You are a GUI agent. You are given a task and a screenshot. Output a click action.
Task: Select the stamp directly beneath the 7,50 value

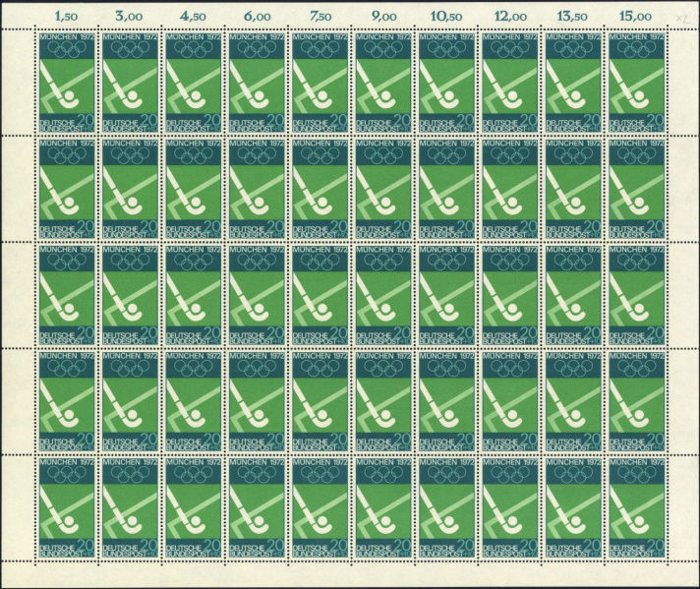coord(321,83)
